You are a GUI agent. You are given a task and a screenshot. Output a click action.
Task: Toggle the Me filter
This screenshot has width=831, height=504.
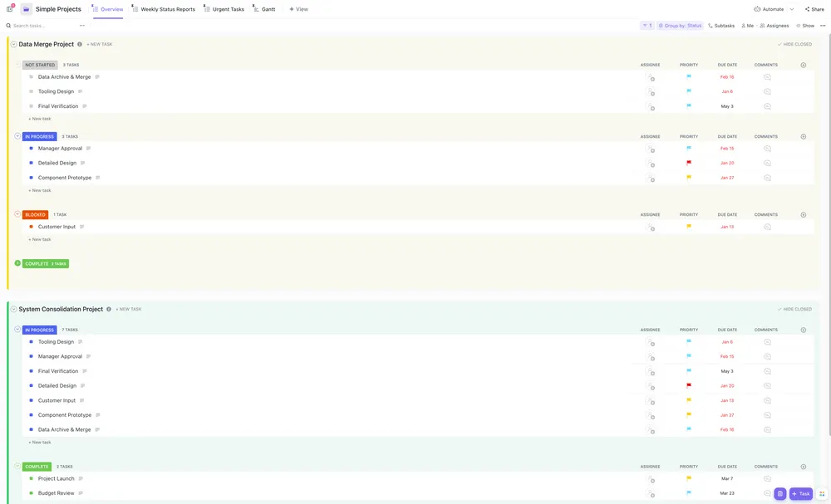pyautogui.click(x=747, y=26)
